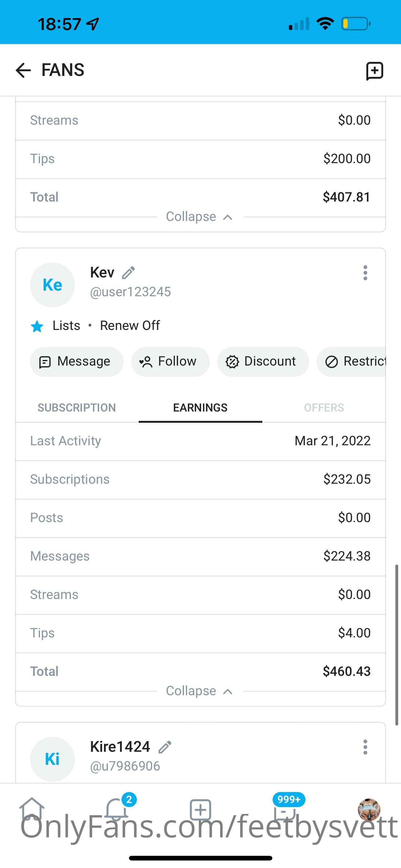
Task: Open profile avatar in bottom bar
Action: point(369,809)
